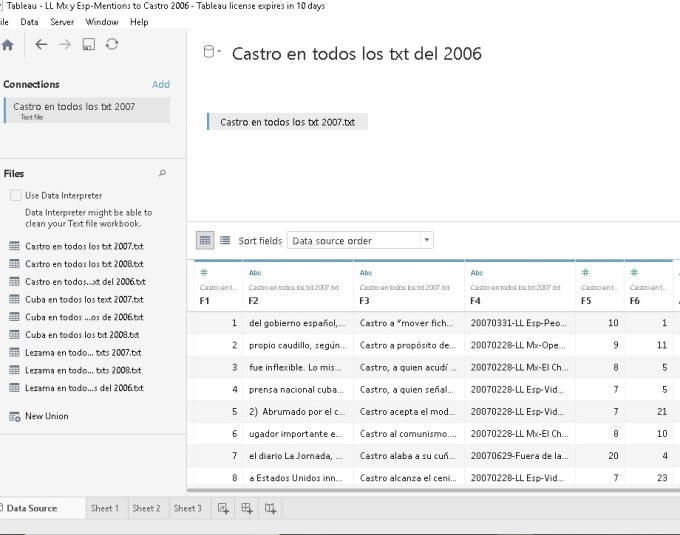
Task: Open the Help menu
Action: tap(139, 22)
